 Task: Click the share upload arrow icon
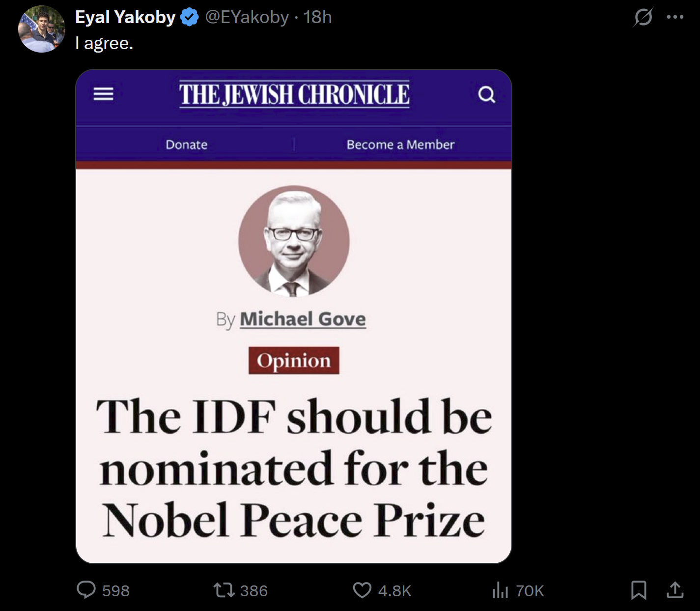click(675, 589)
